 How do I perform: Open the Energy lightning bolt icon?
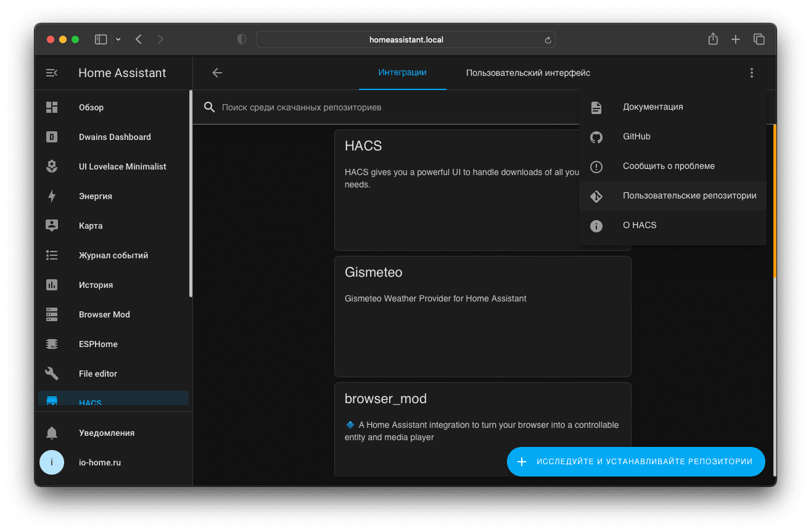click(52, 196)
